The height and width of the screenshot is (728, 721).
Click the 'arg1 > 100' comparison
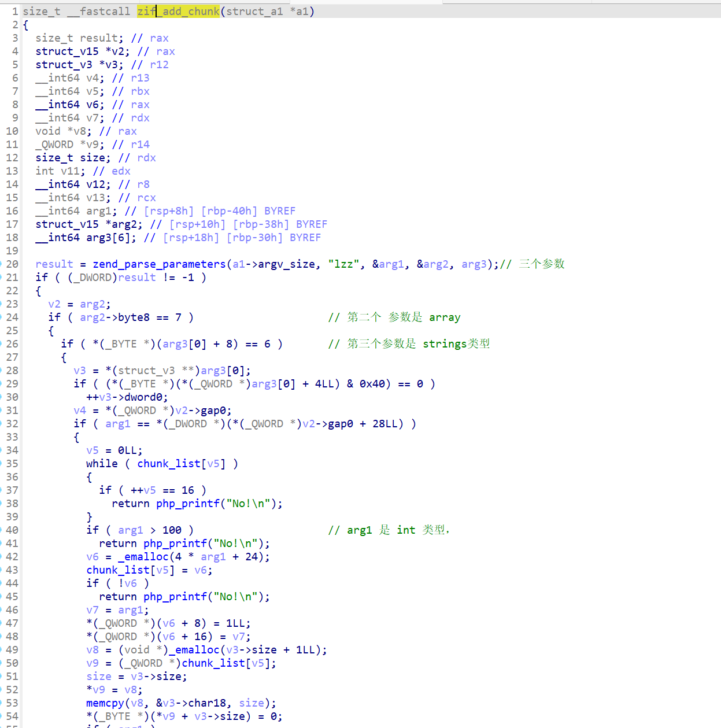click(x=150, y=530)
